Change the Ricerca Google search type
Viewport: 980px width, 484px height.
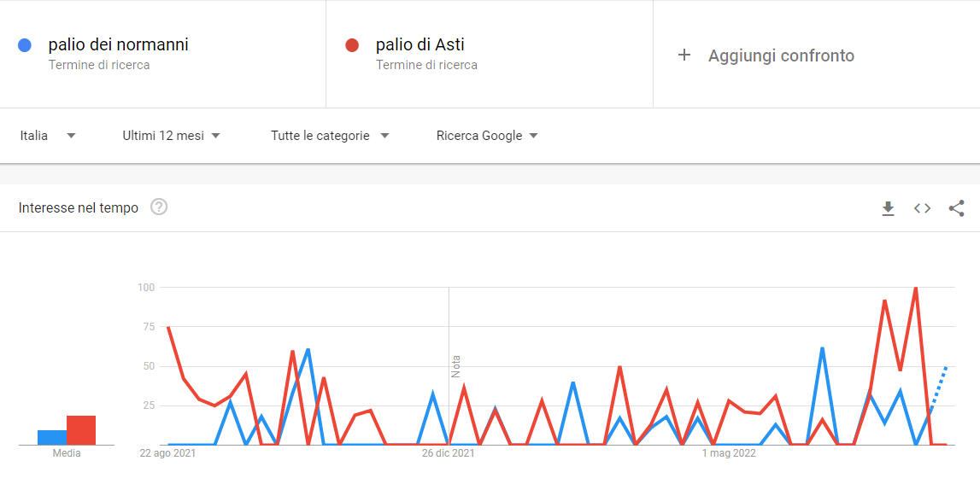click(488, 136)
